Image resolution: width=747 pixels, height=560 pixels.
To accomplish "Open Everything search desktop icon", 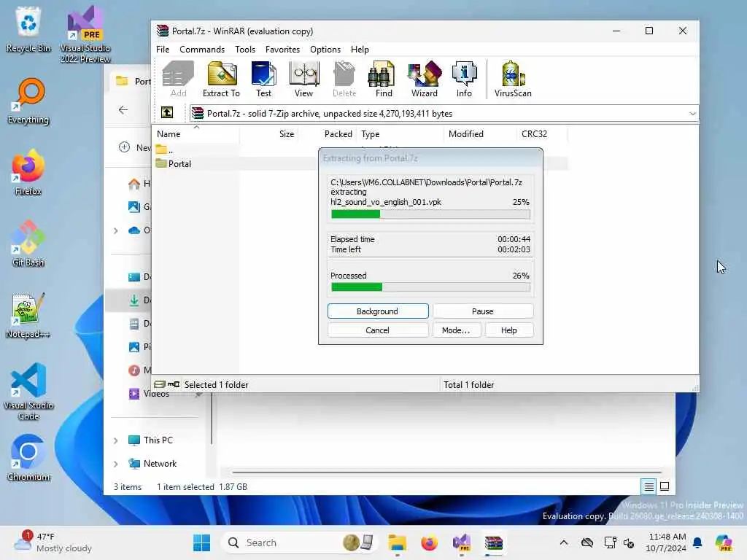I will click(x=28, y=101).
